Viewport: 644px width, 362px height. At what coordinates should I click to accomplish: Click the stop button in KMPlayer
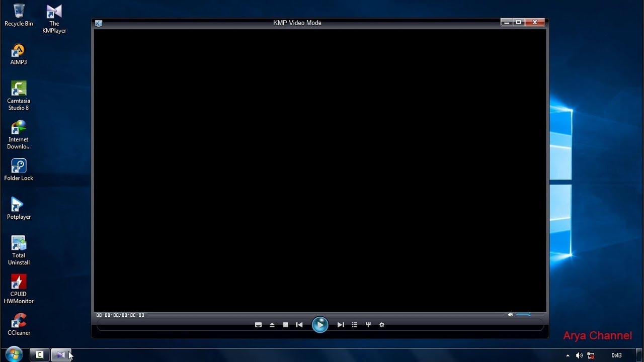tap(286, 325)
